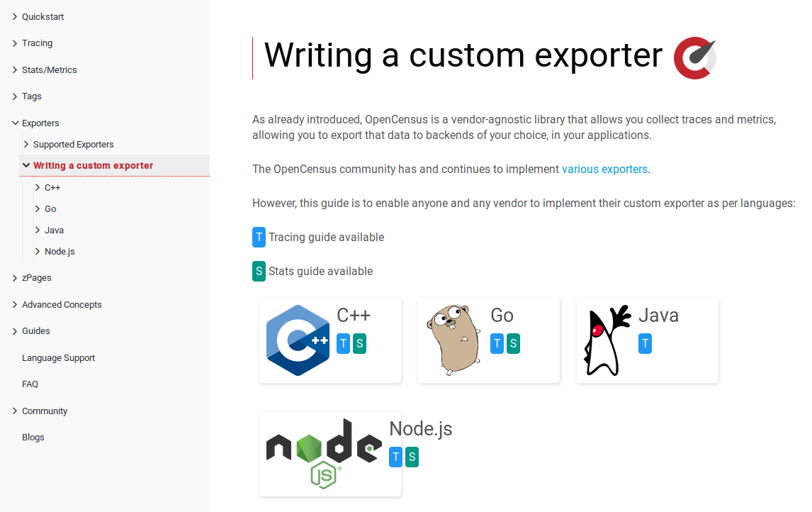Open the Guides sidebar item
The image size is (812, 512).
tap(35, 330)
